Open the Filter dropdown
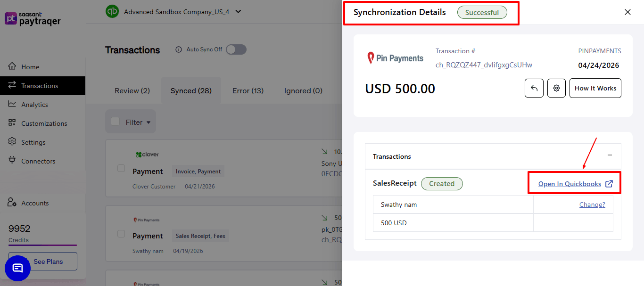Viewport: 644px width, 286px height. click(131, 122)
